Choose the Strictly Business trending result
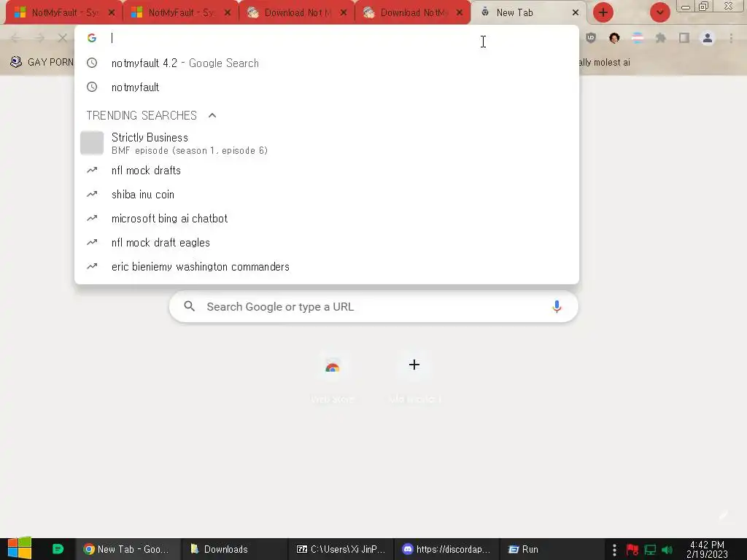The height and width of the screenshot is (560, 747). pos(327,144)
